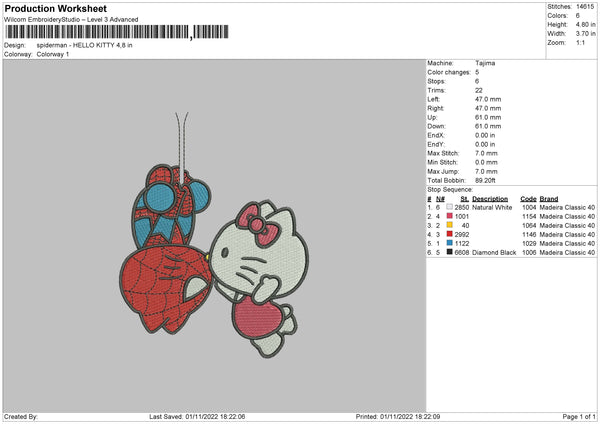Viewport: 600px width, 424px height.
Task: Select the Natural White color swatch
Action: click(450, 207)
